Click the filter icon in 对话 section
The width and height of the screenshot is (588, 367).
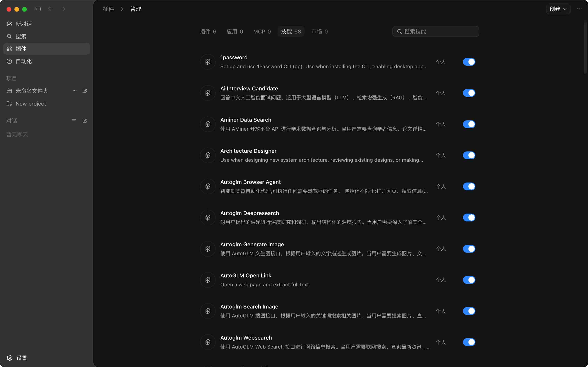(74, 121)
